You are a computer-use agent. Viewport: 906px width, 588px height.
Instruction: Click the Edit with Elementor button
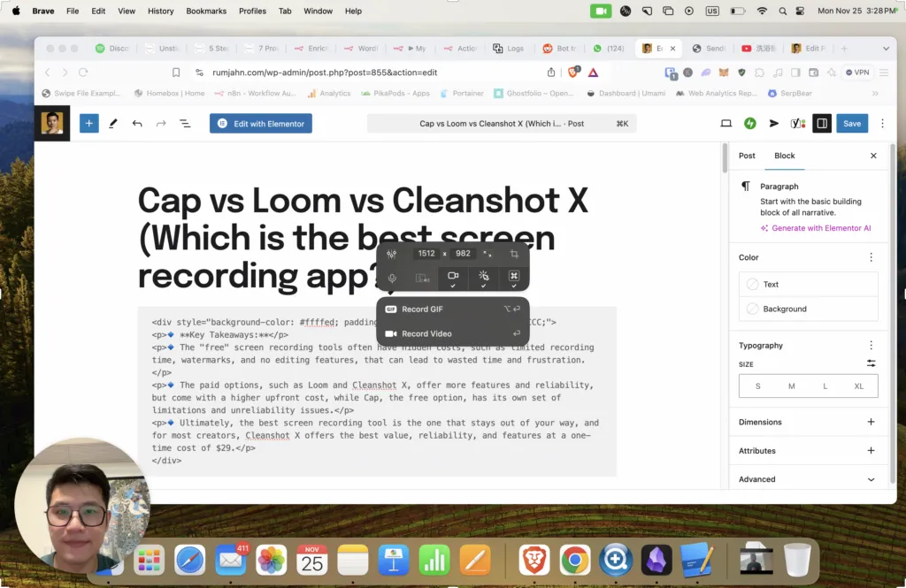click(261, 124)
